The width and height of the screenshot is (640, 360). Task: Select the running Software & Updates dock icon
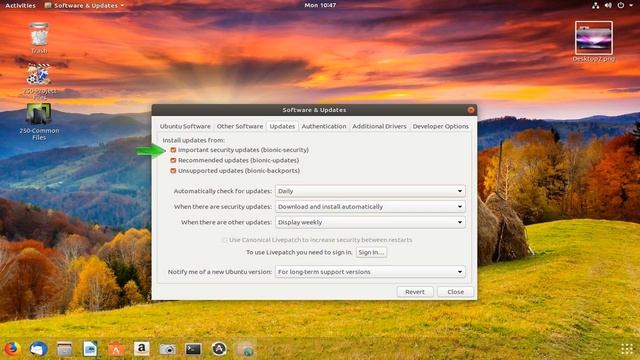click(x=245, y=349)
